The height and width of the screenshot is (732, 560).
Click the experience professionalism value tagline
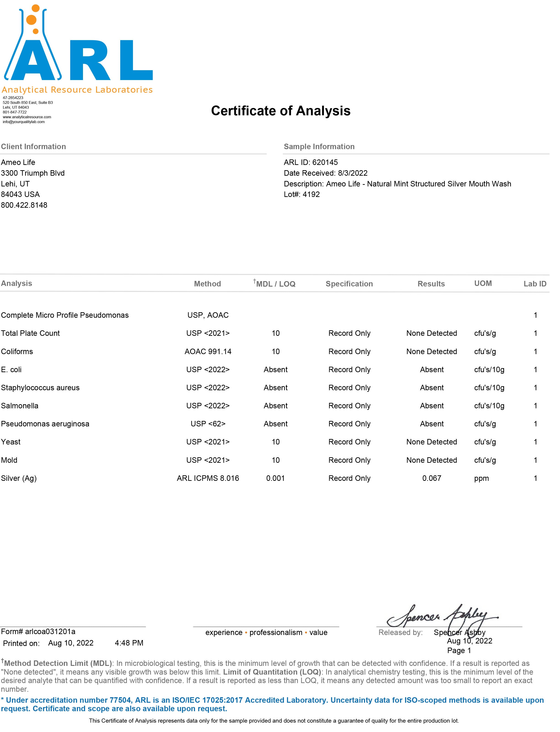[x=266, y=632]
